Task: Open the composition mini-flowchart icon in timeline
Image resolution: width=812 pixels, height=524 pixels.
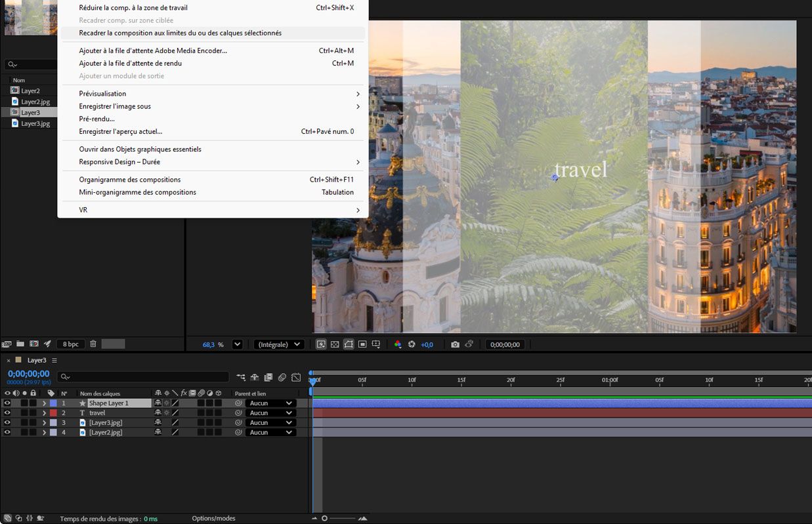Action: point(242,377)
